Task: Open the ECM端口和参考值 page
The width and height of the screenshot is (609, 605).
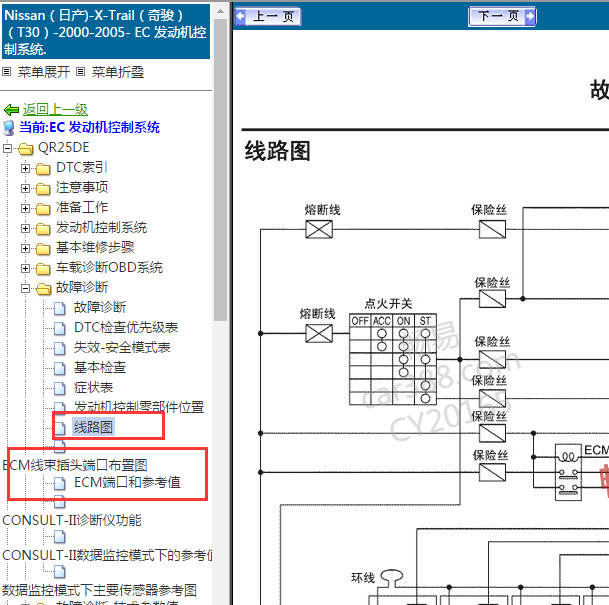Action: coord(127,482)
